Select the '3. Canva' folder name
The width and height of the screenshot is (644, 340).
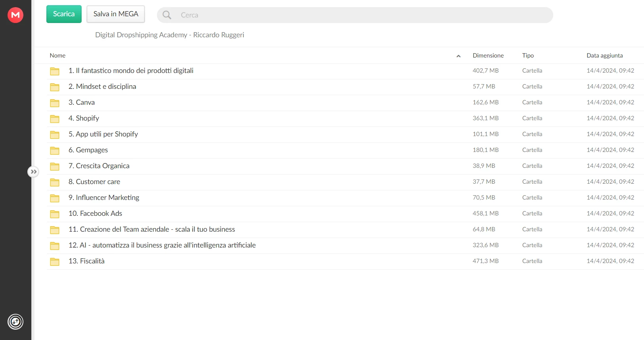(82, 102)
